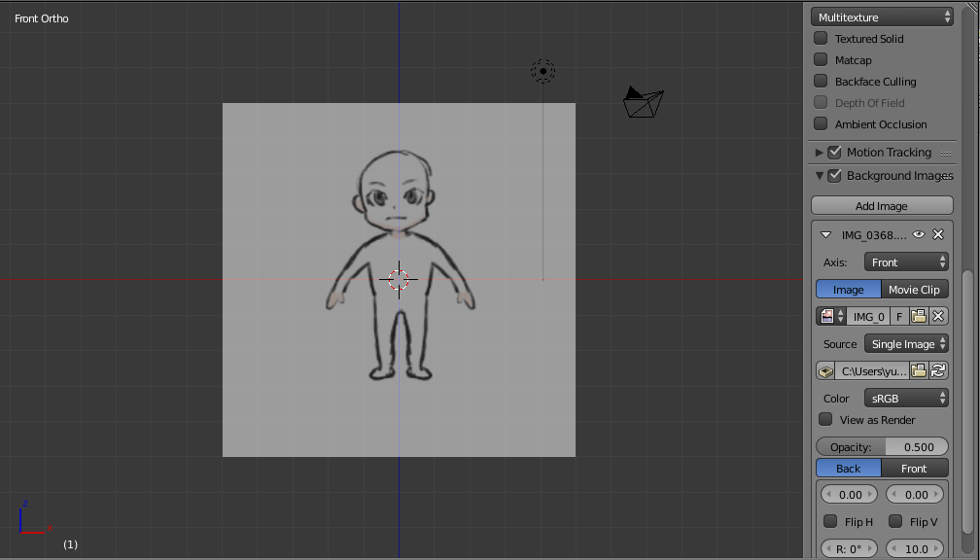Switch to Movie Clip tab

(914, 290)
